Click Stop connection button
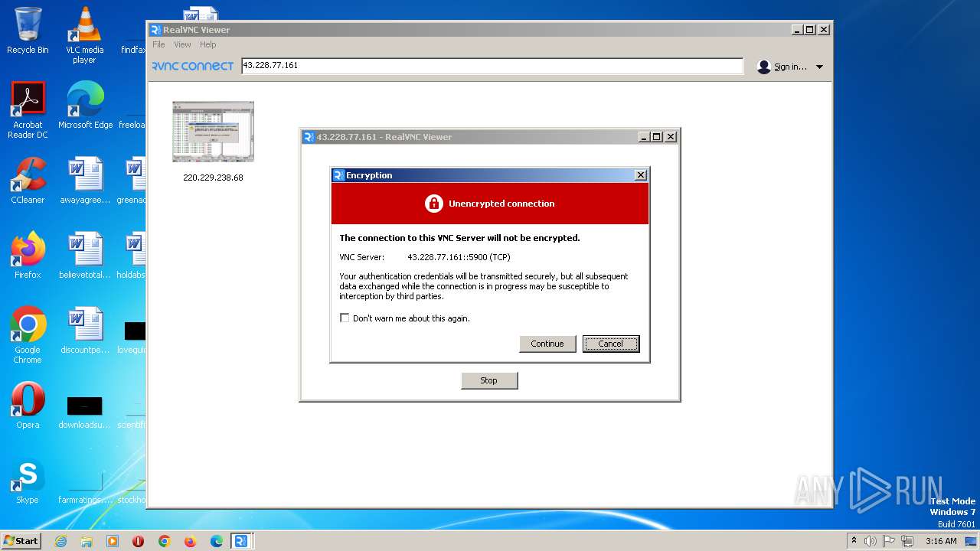 pos(489,380)
